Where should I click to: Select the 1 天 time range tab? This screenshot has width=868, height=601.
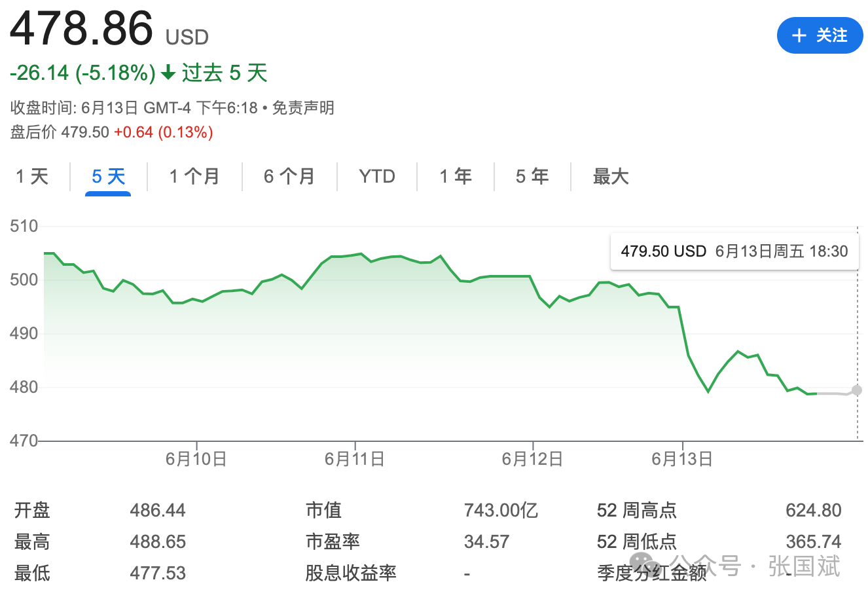pos(32,177)
